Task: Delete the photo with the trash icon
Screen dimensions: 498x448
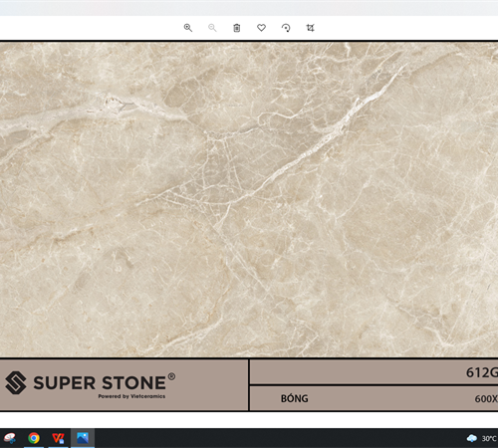Action: pyautogui.click(x=237, y=28)
